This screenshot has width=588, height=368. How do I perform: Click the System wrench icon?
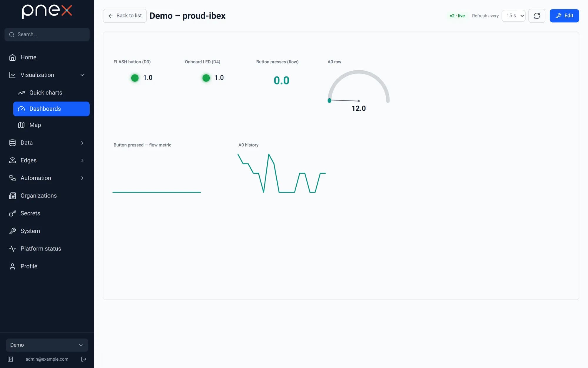click(12, 231)
